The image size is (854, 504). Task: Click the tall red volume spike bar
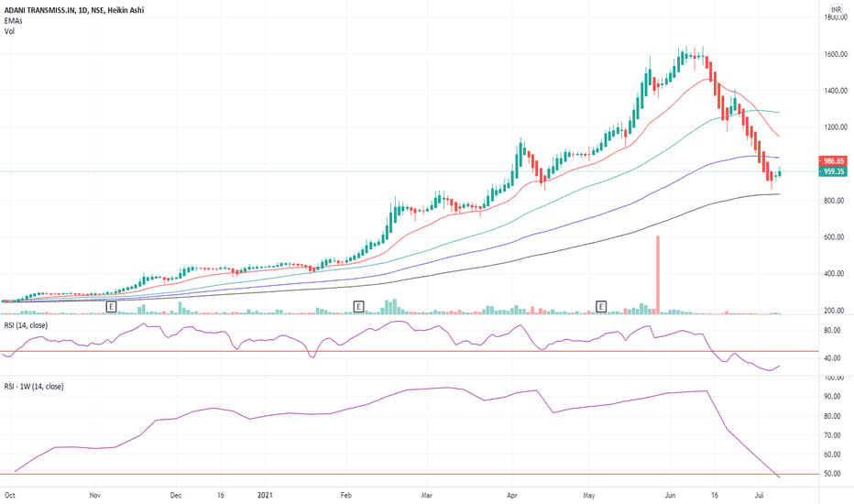(658, 275)
